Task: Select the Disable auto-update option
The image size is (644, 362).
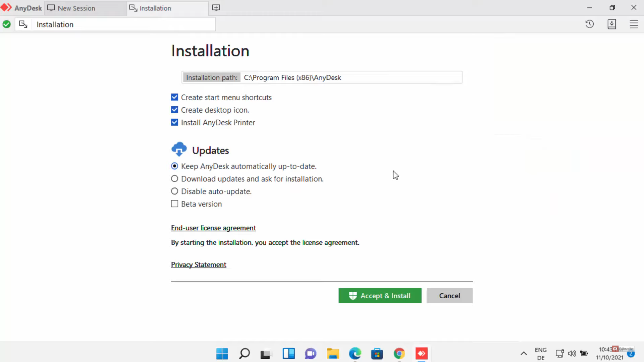Action: tap(174, 191)
